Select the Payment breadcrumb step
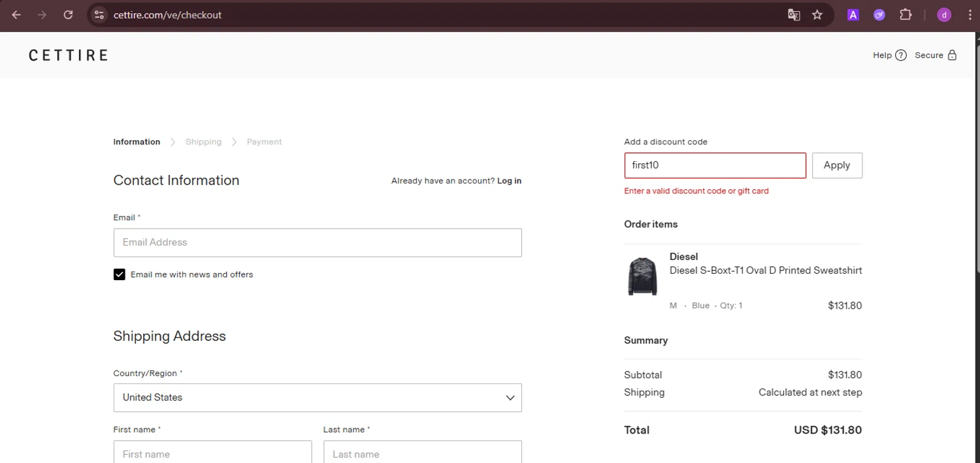Screen dimensions: 980x463 265,142
